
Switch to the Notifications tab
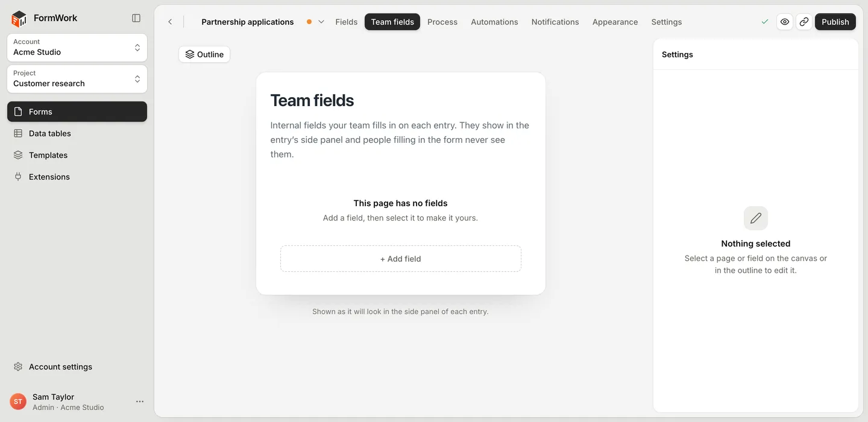click(x=555, y=22)
